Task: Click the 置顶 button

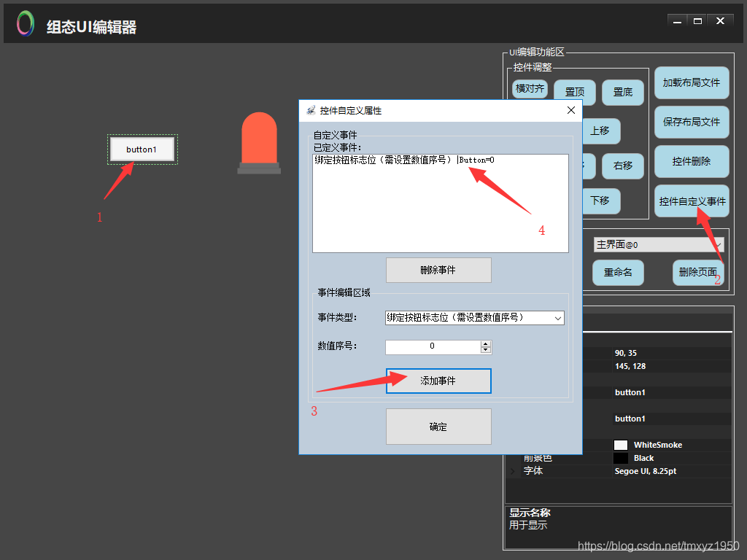Action: click(575, 93)
